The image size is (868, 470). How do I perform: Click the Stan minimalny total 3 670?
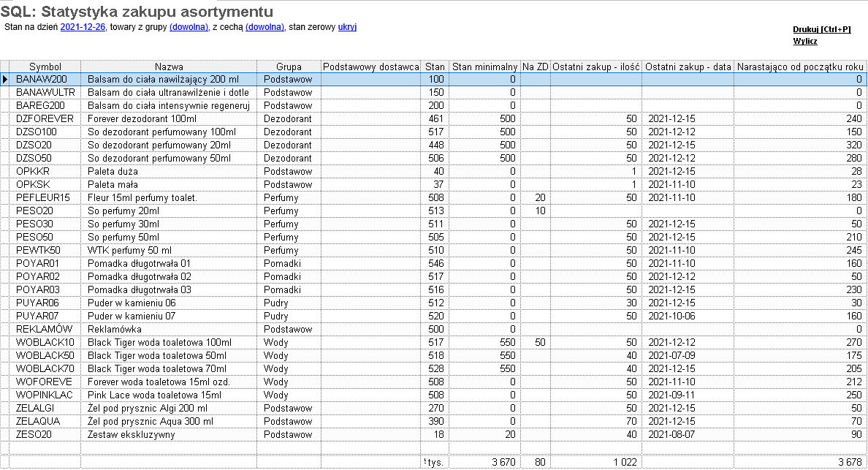click(485, 462)
